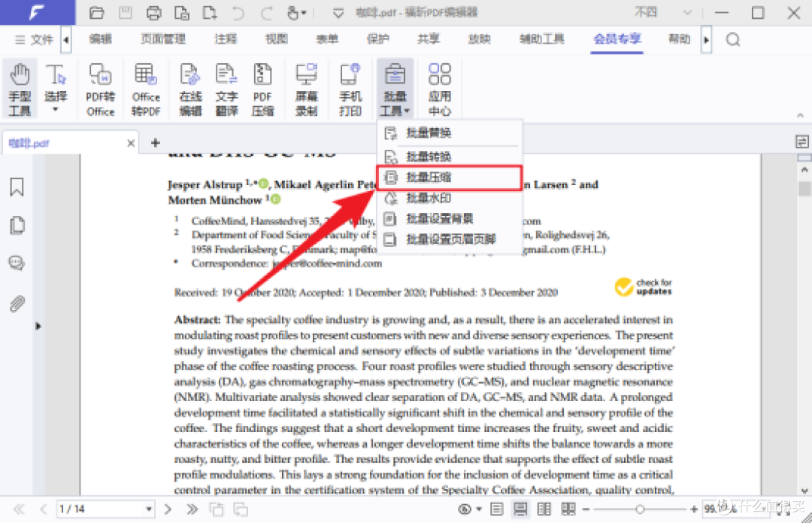
Task: Expand the left navigation pane arrow
Action: click(x=38, y=326)
